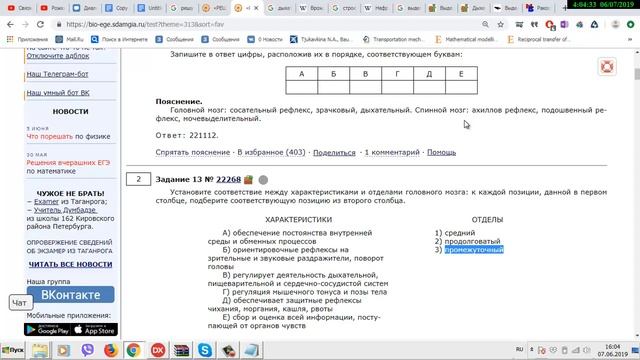Click the App Store badge
The width and height of the screenshot is (640, 360).
pos(94,330)
